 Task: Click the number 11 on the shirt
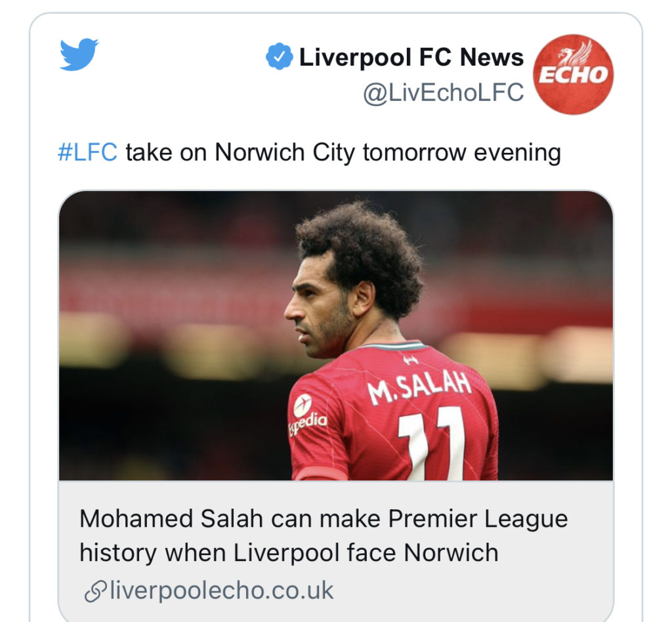pos(432,444)
